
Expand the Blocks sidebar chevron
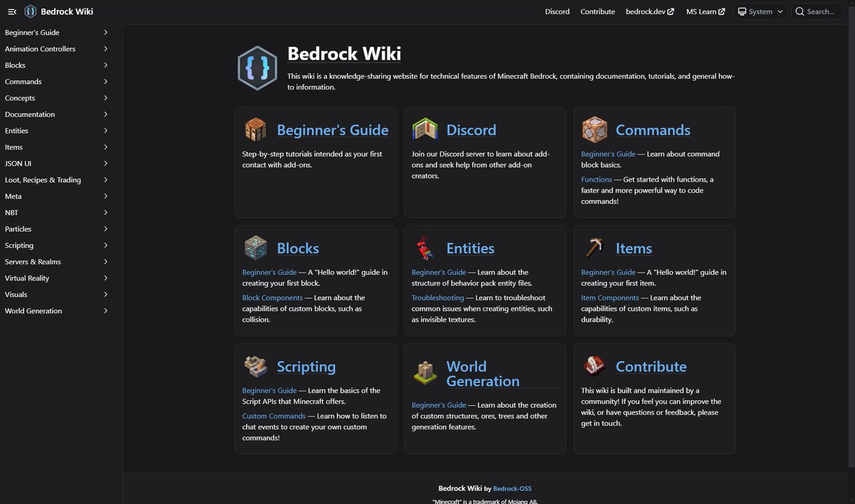click(x=105, y=65)
